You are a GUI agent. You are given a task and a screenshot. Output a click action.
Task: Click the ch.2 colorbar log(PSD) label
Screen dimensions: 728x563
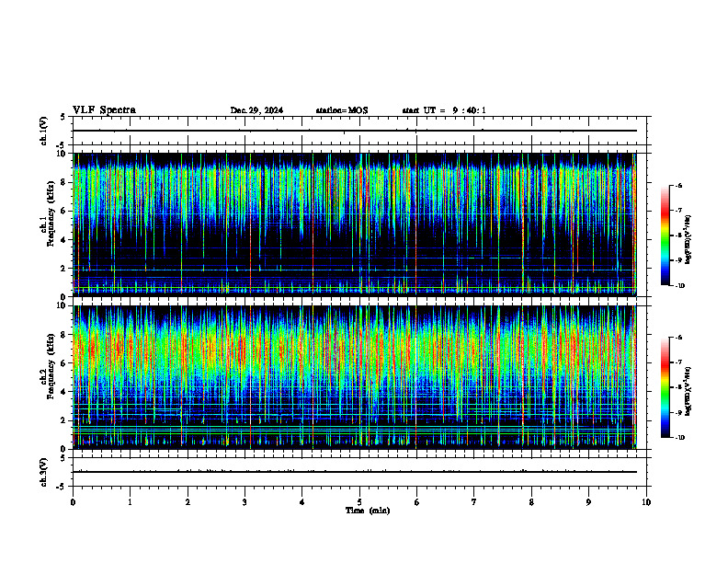pos(688,391)
